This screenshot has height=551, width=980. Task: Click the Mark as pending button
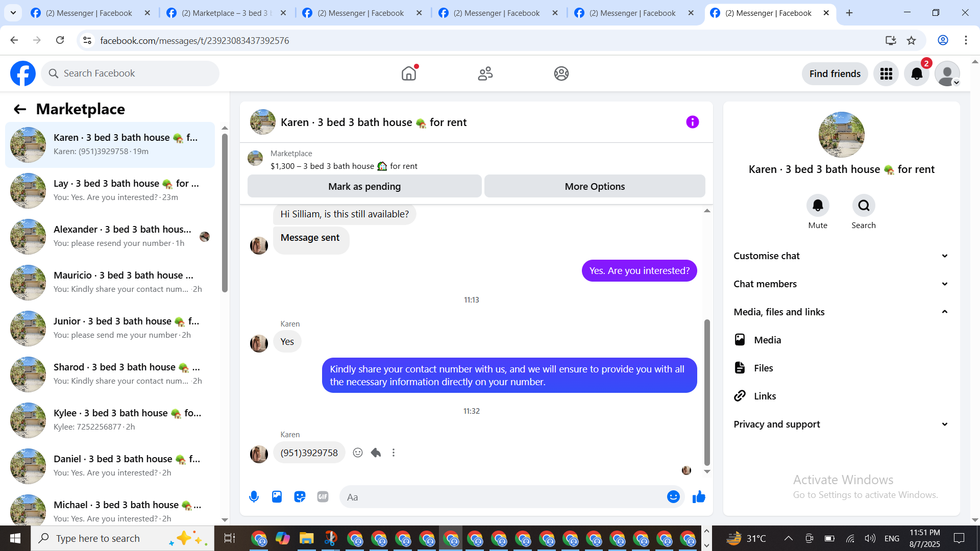(x=364, y=186)
